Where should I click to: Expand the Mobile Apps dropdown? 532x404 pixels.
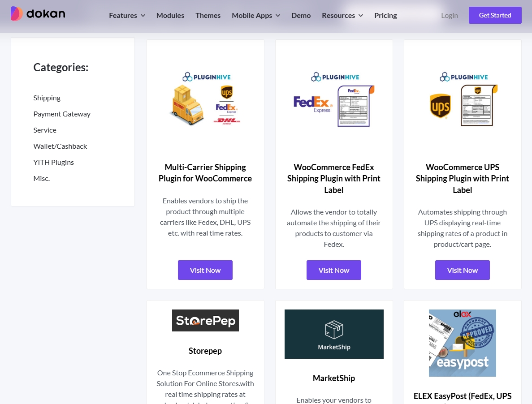pyautogui.click(x=256, y=16)
